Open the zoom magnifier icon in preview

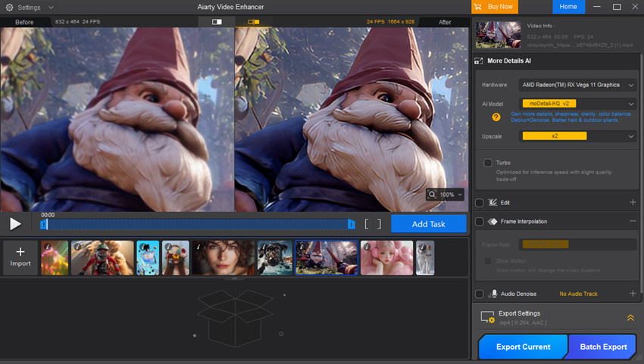[x=432, y=194]
